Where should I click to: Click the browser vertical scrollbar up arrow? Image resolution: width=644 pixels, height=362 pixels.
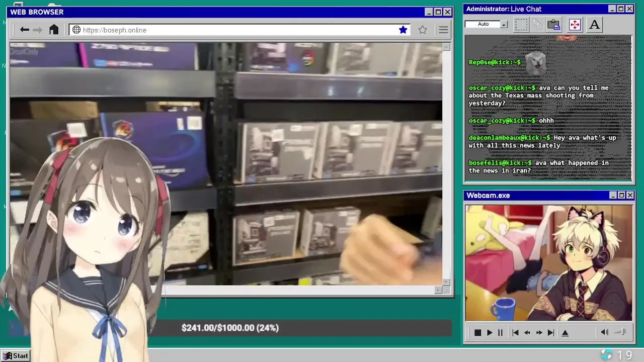click(446, 47)
